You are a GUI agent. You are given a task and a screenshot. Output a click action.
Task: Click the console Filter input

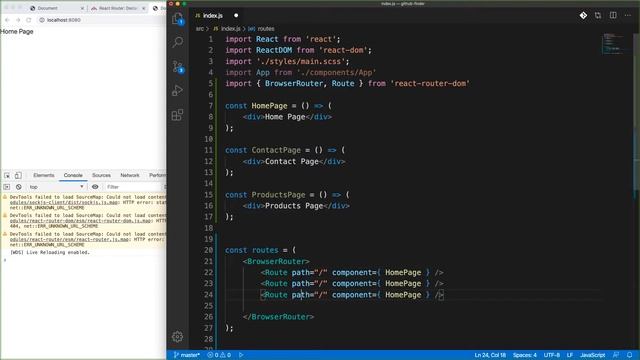[x=134, y=187]
